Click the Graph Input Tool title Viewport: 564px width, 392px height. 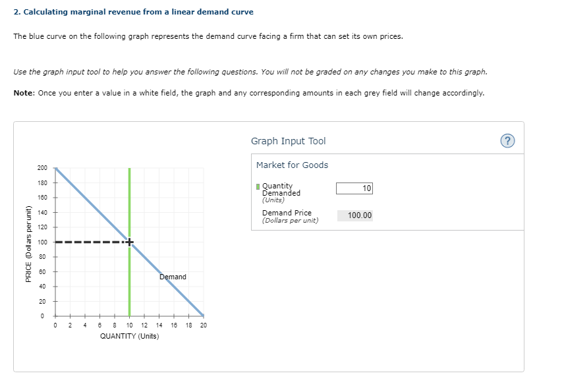click(x=290, y=141)
